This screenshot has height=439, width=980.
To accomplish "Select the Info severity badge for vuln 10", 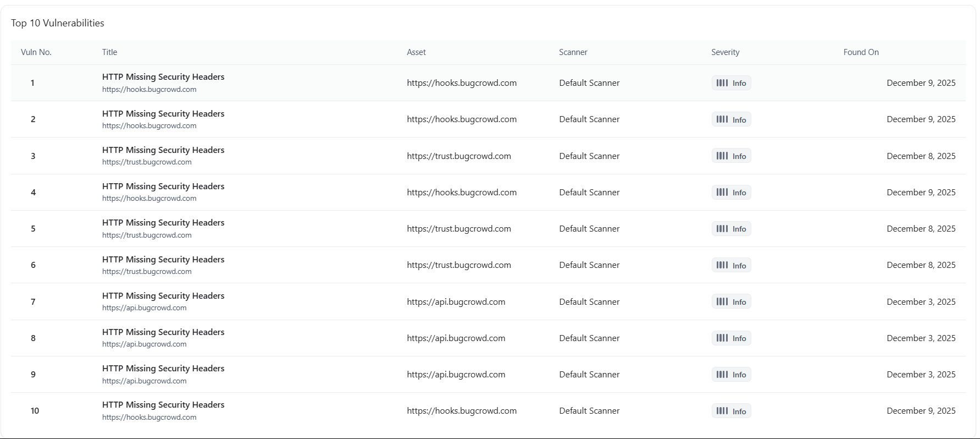I will click(x=731, y=411).
